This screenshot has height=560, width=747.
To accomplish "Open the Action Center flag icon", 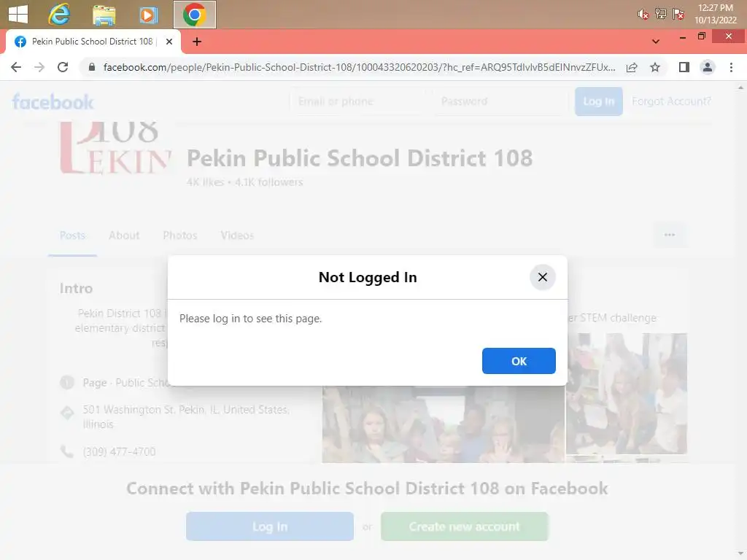I will coord(678,14).
